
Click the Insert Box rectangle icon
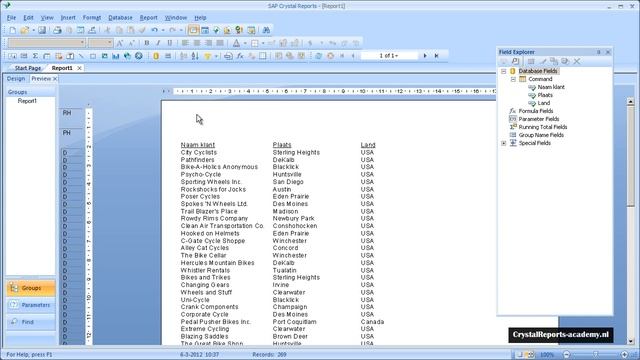pyautogui.click(x=93, y=56)
